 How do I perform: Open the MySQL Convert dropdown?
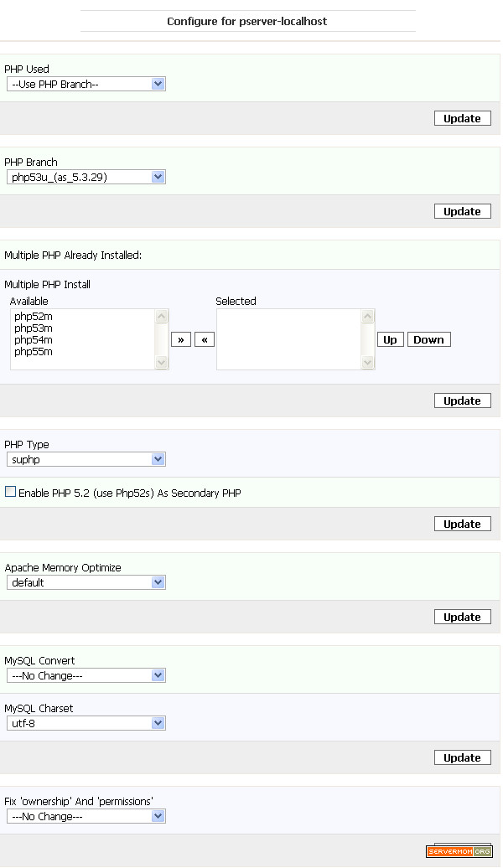click(x=86, y=675)
